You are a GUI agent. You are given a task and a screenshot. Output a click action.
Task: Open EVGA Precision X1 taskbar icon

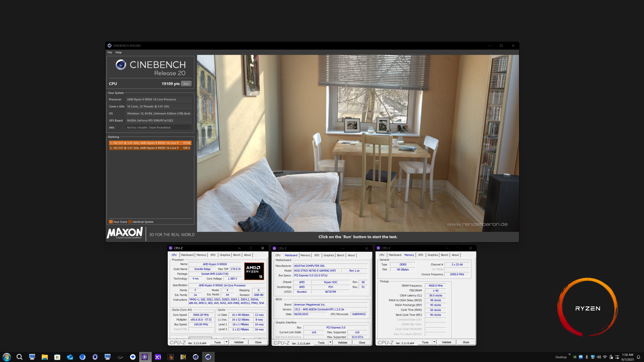click(158, 357)
